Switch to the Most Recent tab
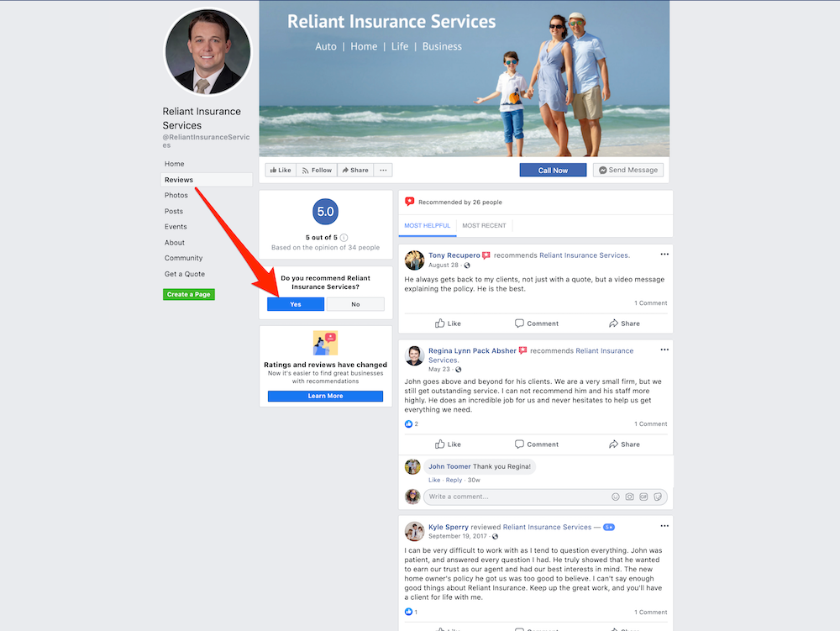This screenshot has width=840, height=631. pos(485,225)
